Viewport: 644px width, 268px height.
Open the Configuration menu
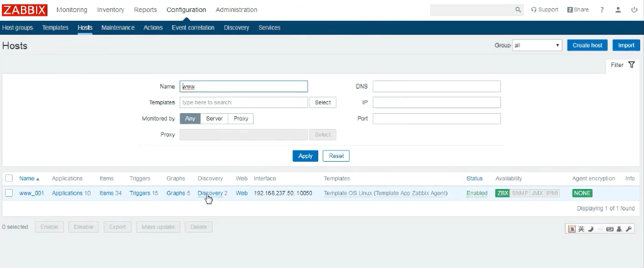pos(186,10)
